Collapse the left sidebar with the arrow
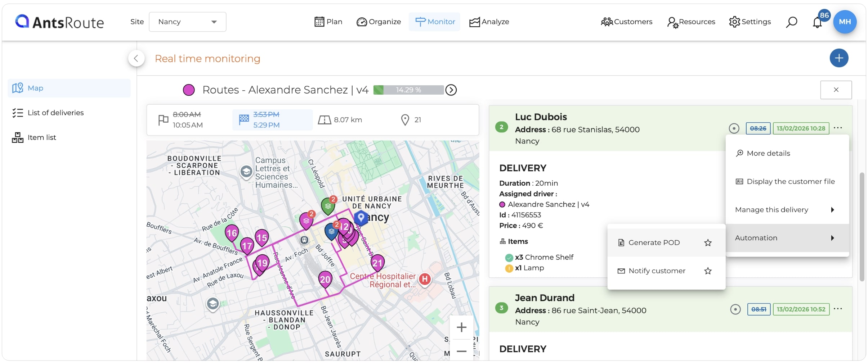 point(136,58)
